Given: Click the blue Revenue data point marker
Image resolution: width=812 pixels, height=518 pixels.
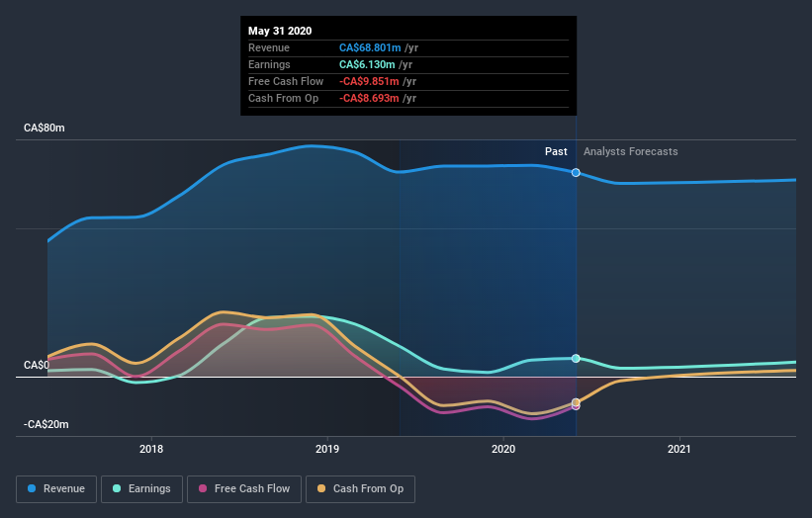Looking at the screenshot, I should [576, 172].
